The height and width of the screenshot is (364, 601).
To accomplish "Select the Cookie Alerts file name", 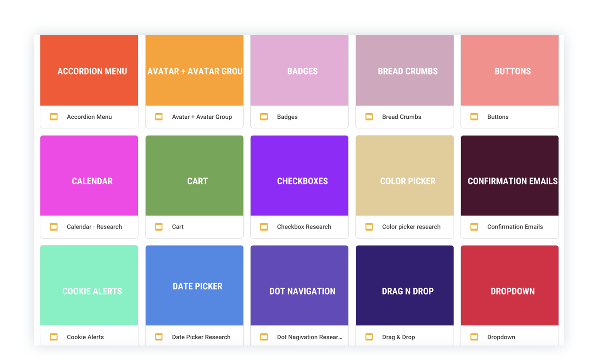I will tap(85, 337).
